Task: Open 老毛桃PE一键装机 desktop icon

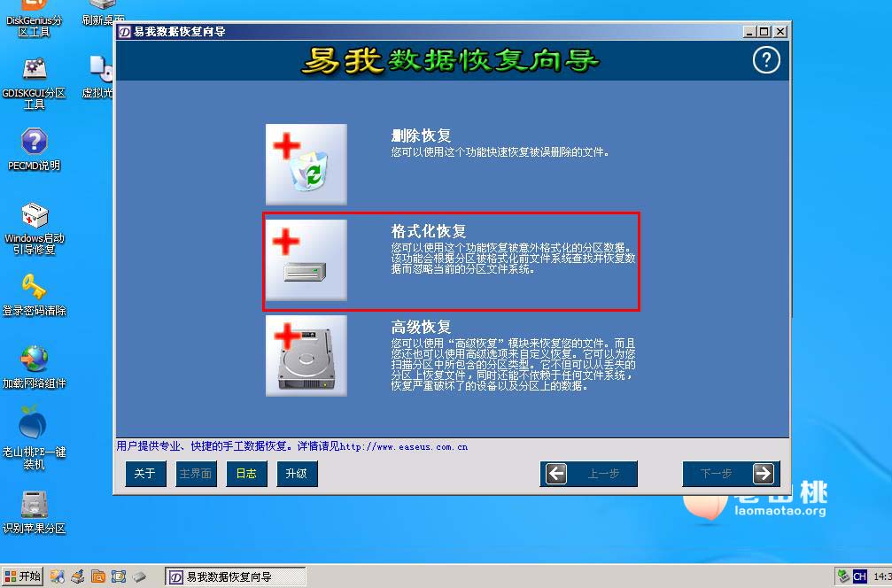Action: [35, 437]
